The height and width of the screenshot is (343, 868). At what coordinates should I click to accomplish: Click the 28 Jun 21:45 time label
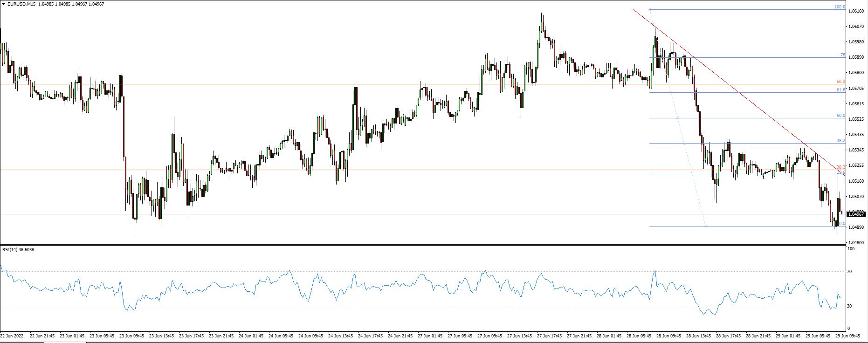coord(758,336)
